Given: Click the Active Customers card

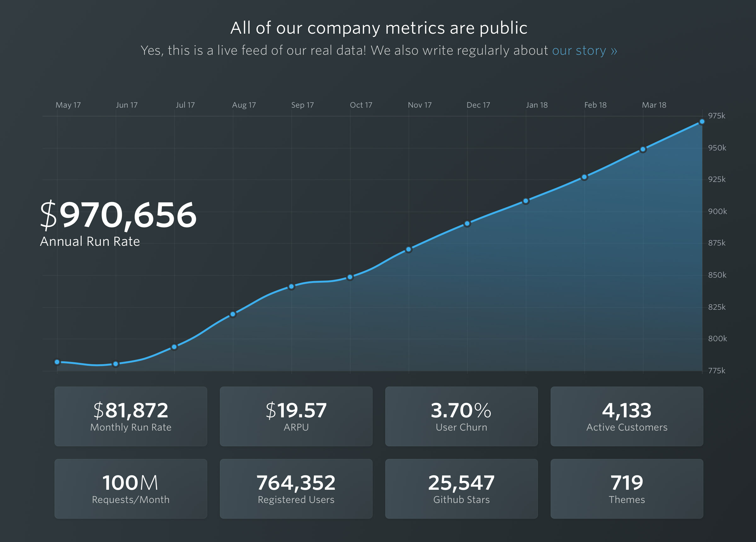Looking at the screenshot, I should [627, 416].
